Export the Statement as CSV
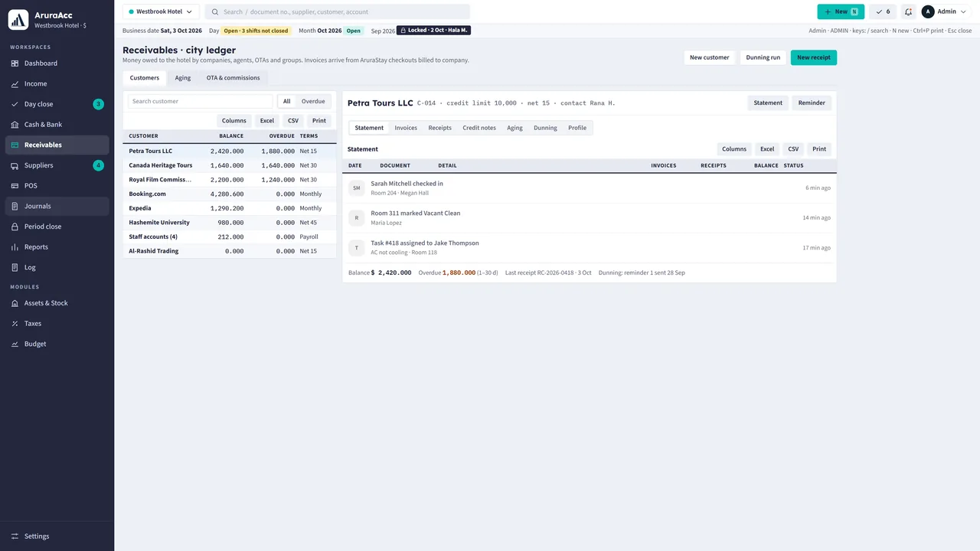980x551 pixels. pyautogui.click(x=793, y=149)
